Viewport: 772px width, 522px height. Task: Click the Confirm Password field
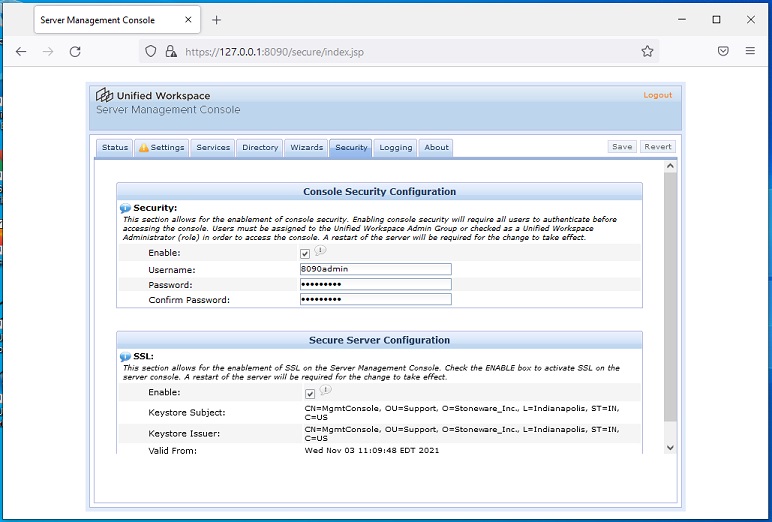(x=376, y=299)
